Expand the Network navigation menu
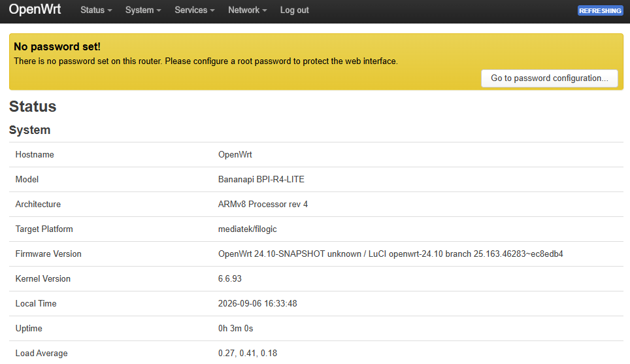The width and height of the screenshot is (630, 364). pos(248,10)
